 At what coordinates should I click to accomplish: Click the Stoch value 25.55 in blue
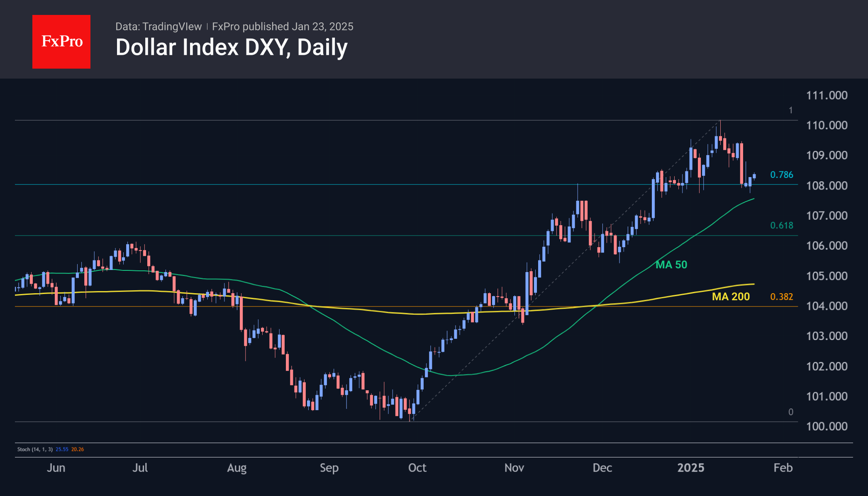62,449
